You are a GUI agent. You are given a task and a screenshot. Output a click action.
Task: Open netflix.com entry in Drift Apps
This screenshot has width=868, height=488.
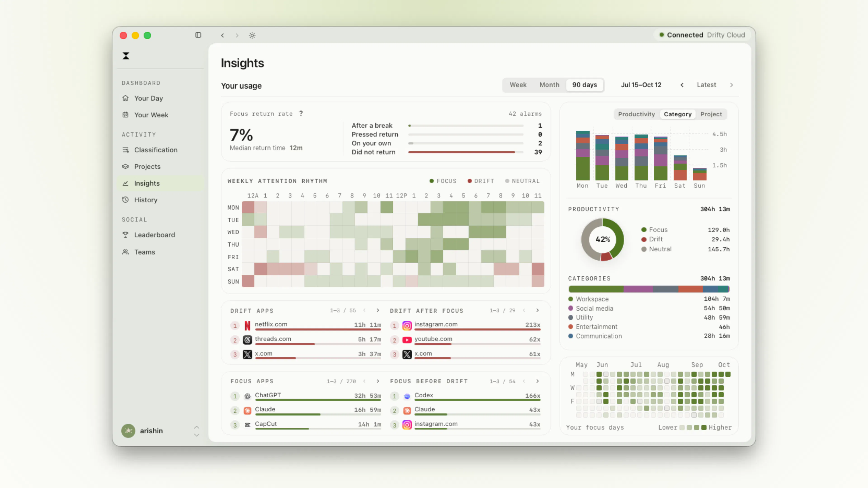pos(306,326)
